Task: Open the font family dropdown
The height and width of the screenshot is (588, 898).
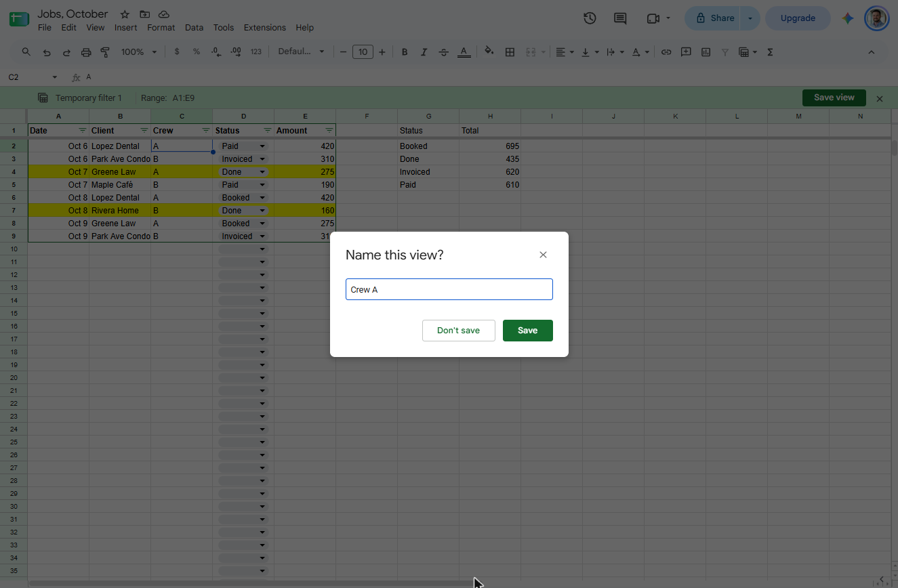Action: point(301,52)
